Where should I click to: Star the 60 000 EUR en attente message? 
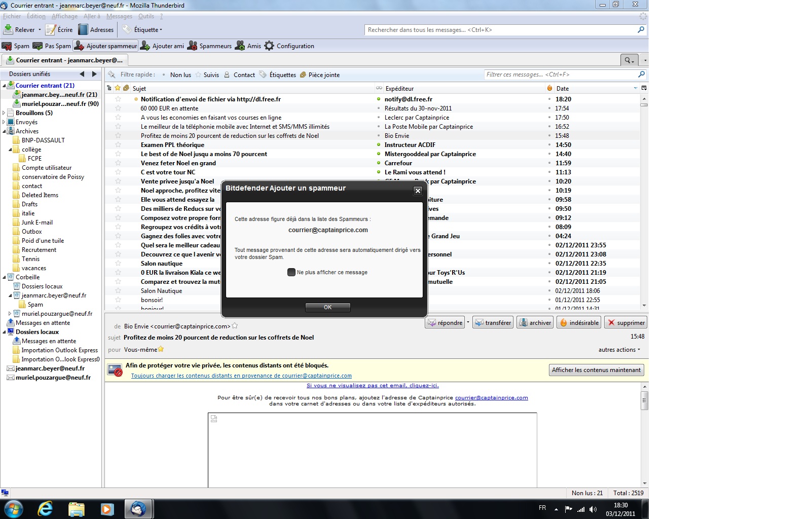(x=118, y=108)
